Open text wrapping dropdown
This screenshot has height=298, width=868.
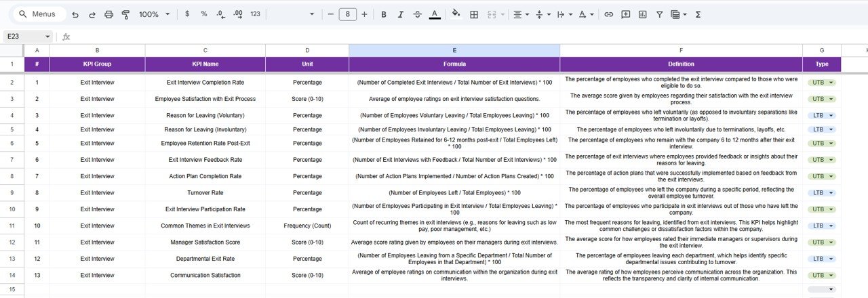(x=564, y=14)
